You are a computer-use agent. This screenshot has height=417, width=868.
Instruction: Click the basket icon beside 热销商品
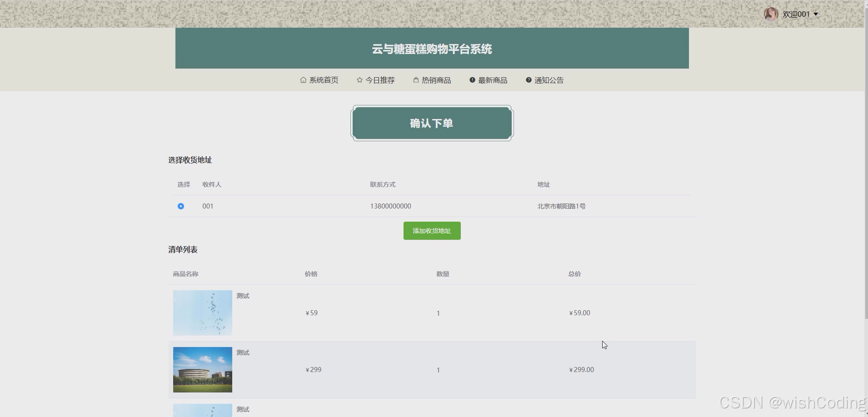[x=415, y=80]
